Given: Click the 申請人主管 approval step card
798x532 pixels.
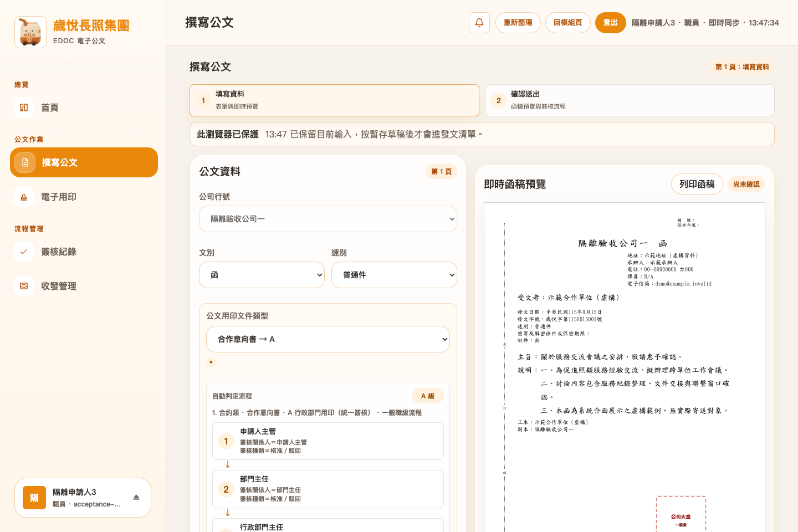Looking at the screenshot, I should point(328,441).
